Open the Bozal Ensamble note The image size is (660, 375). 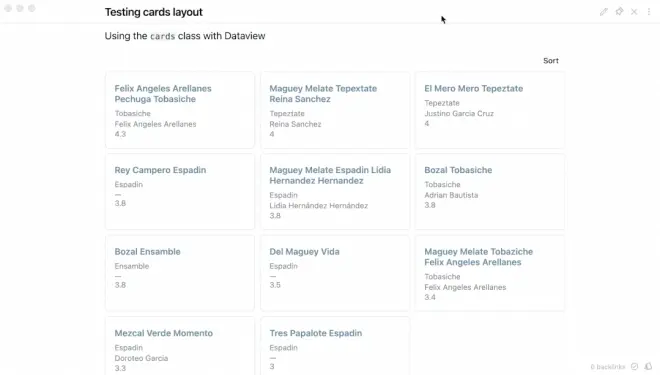click(x=147, y=252)
